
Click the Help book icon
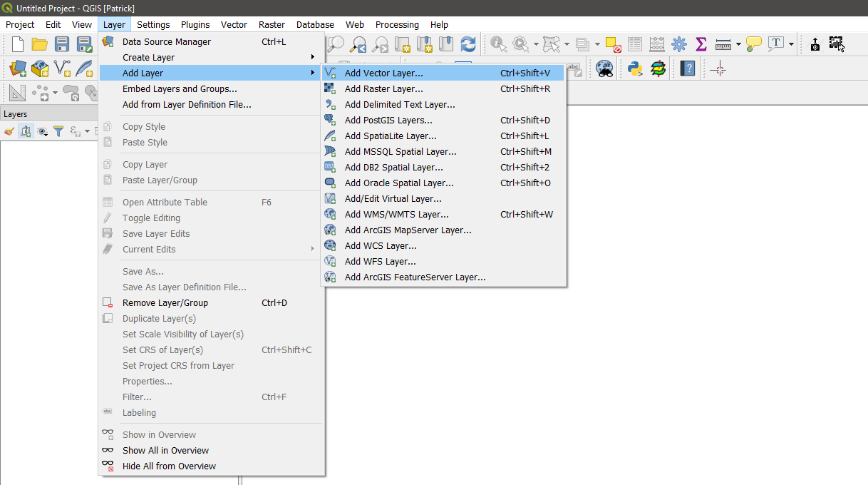(x=687, y=69)
